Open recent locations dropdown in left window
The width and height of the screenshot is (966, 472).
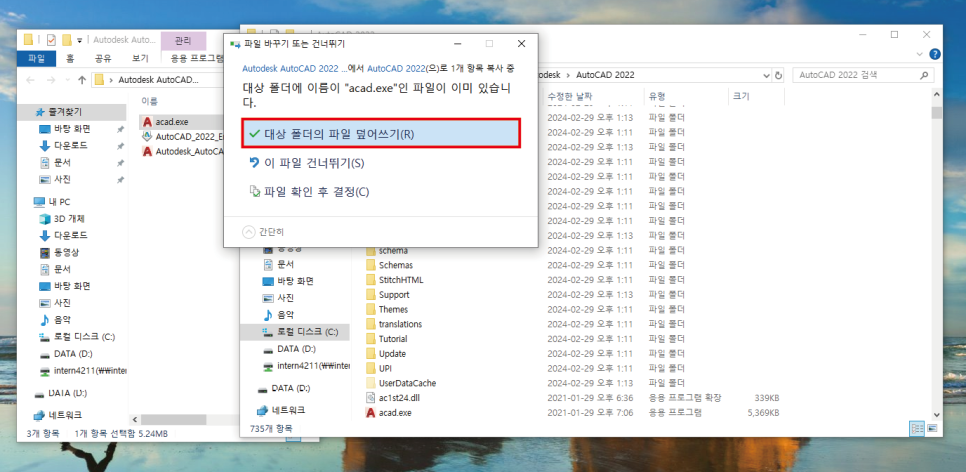[x=67, y=80]
